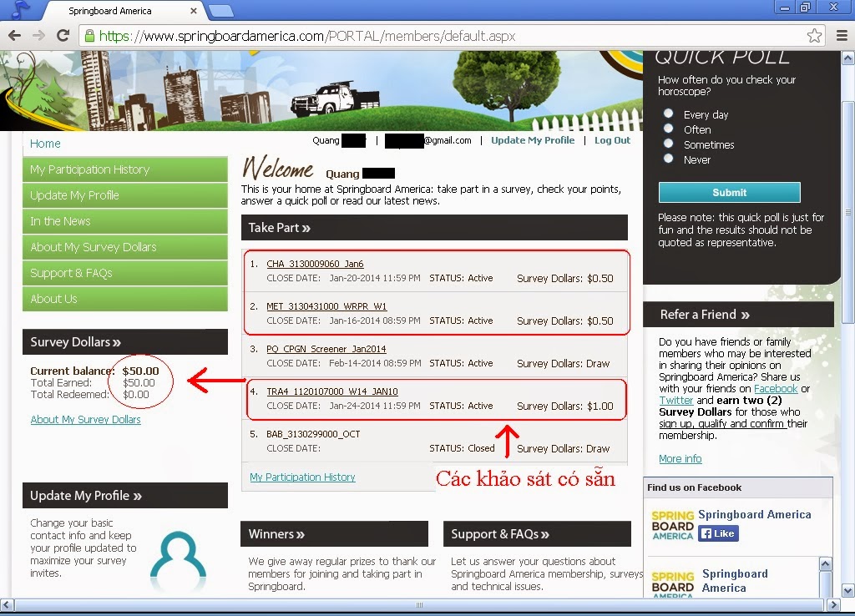Open a new browser tab
855x616 pixels.
[x=220, y=10]
